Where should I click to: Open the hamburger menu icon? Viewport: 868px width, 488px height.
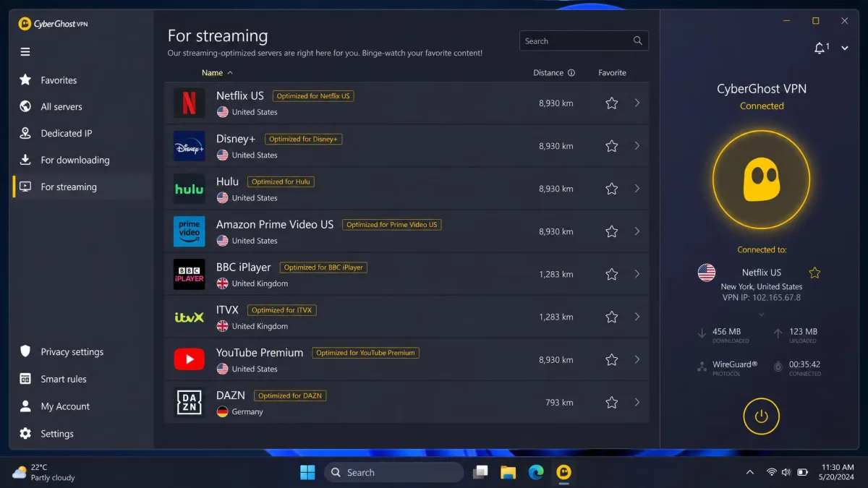click(x=25, y=52)
